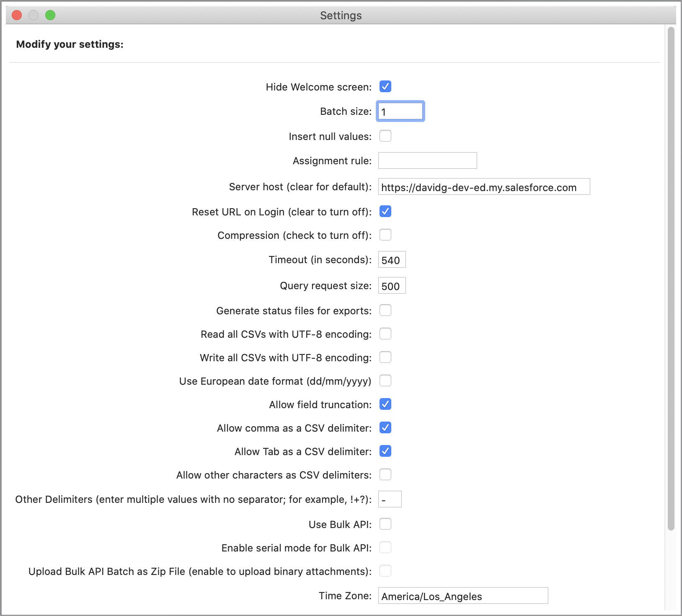Enable the Use Bulk API checkbox
682x616 pixels.
tap(385, 524)
